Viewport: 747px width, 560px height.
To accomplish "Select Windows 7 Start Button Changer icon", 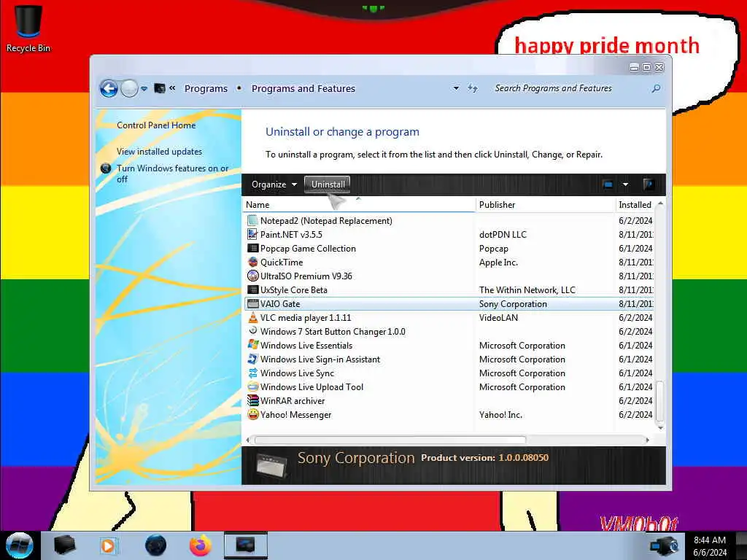I will click(x=252, y=331).
